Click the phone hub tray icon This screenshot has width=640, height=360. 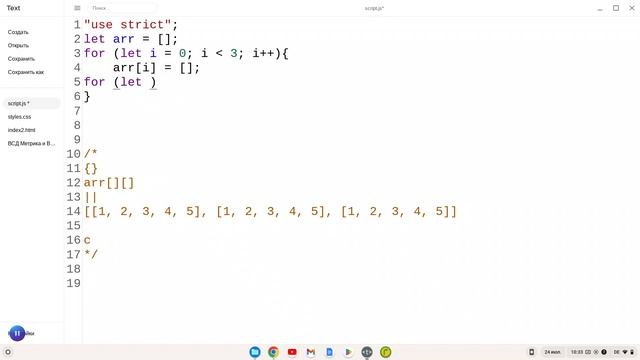tap(531, 352)
